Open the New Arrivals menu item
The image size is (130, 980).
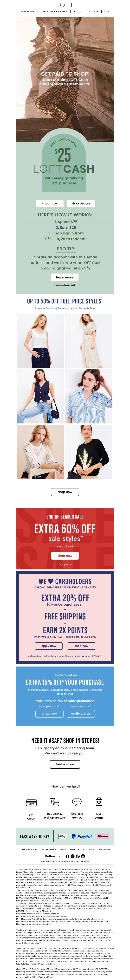(29, 12)
